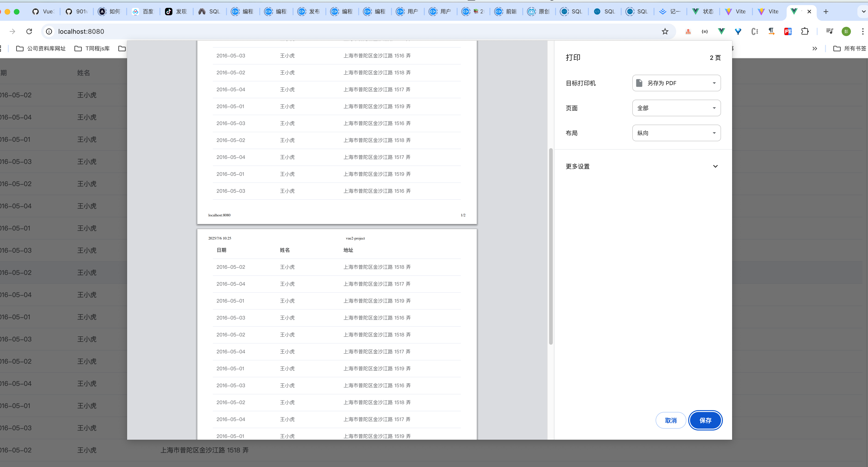868x467 pixels.
Task: Click the 2025/7/6 10:25 preview header timestamp
Action: pos(220,238)
